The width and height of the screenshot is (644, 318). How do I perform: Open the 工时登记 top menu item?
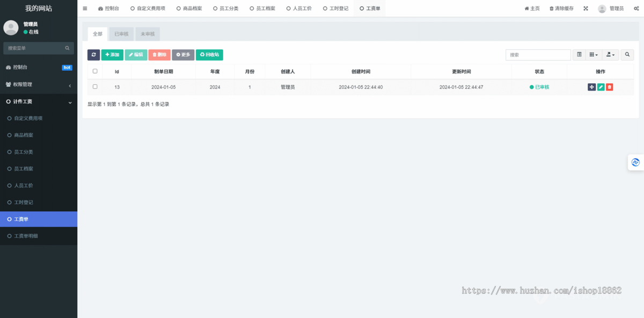coord(335,8)
